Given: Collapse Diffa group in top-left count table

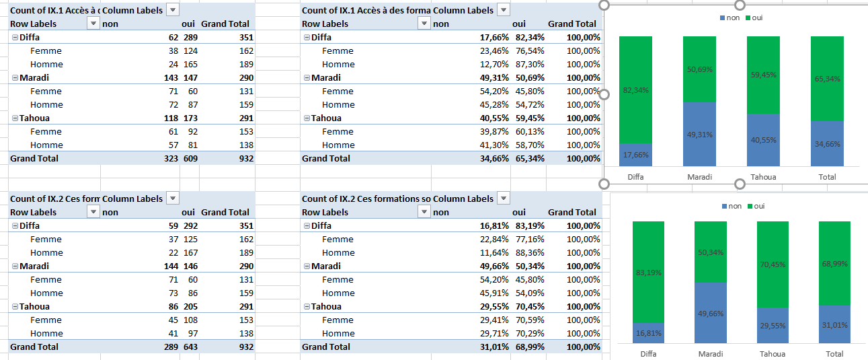Looking at the screenshot, I should click(x=15, y=38).
